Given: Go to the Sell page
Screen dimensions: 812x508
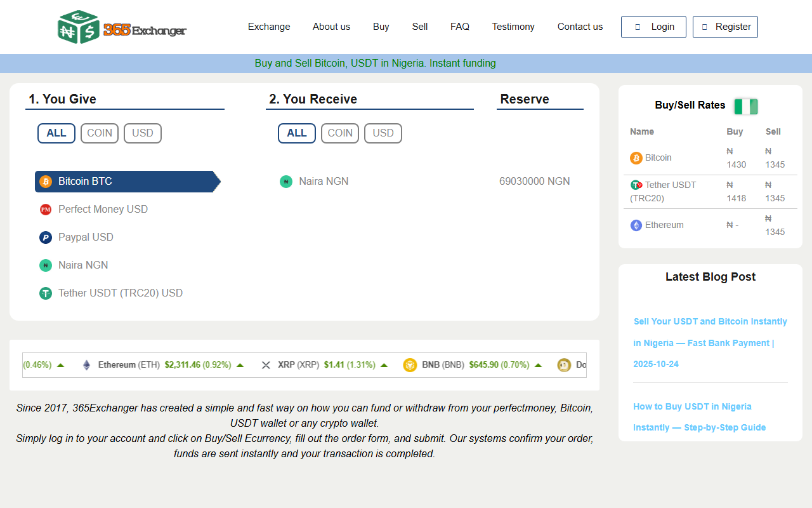Looking at the screenshot, I should (x=420, y=27).
